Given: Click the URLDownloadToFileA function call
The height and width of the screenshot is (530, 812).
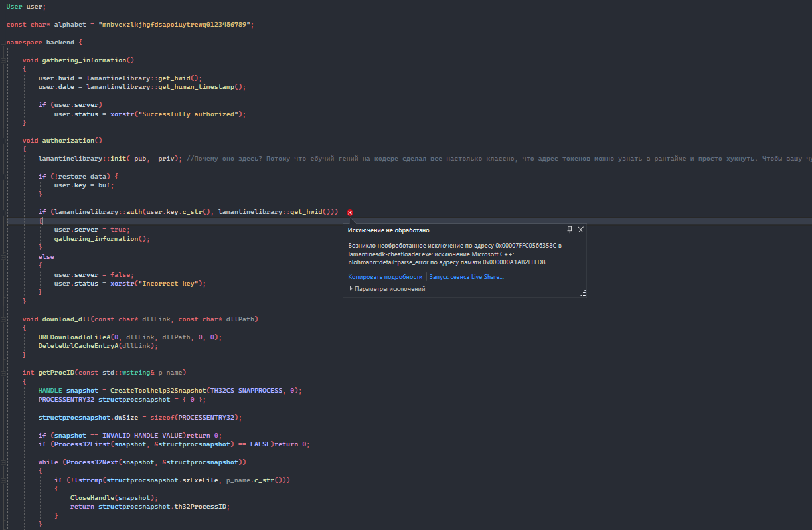Looking at the screenshot, I should (77, 337).
